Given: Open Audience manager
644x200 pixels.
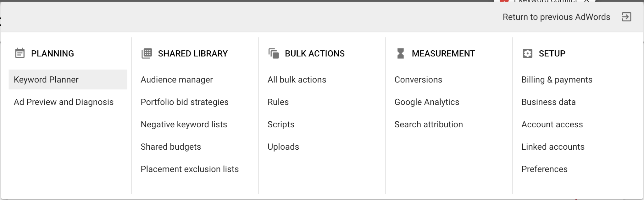Looking at the screenshot, I should [177, 80].
